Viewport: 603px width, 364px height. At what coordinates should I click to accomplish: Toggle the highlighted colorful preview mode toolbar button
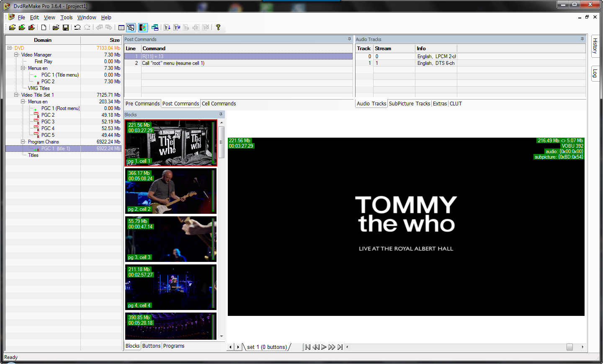click(143, 28)
